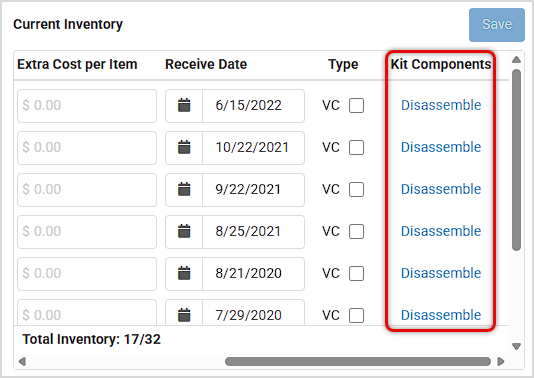Screen dimensions: 534x378
Task: Open calendar icon for 9/22/2021 row
Action: [x=184, y=189]
